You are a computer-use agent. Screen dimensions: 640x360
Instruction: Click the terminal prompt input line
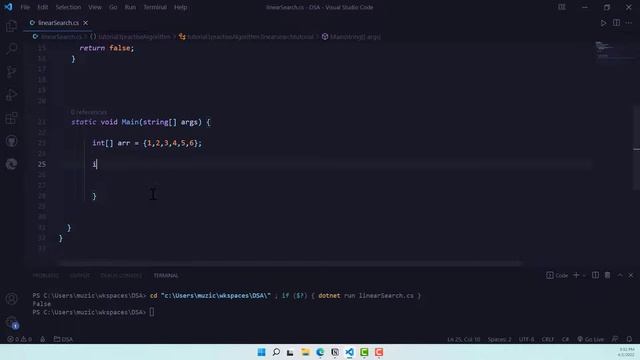(93, 312)
